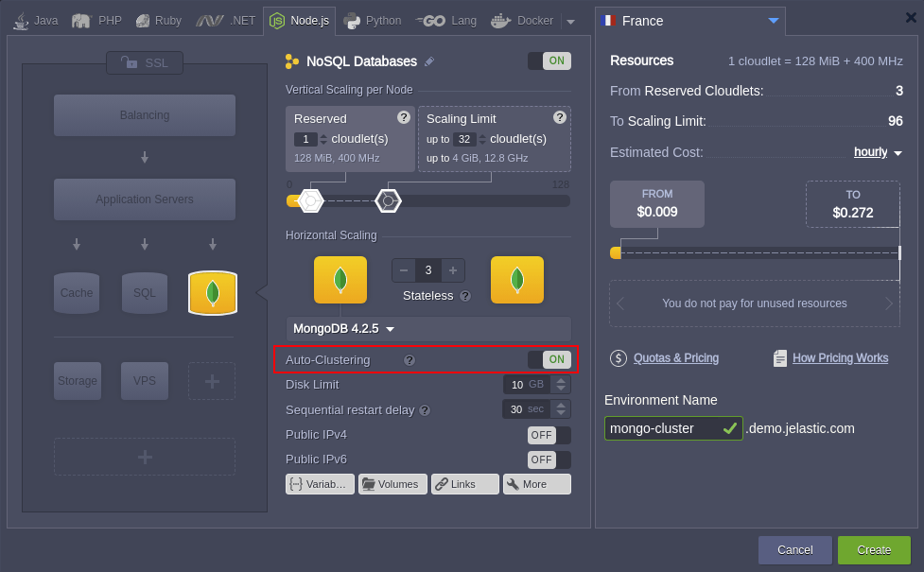Show help for Sequential restart delay
Image resolution: width=924 pixels, height=572 pixels.
pyautogui.click(x=425, y=410)
